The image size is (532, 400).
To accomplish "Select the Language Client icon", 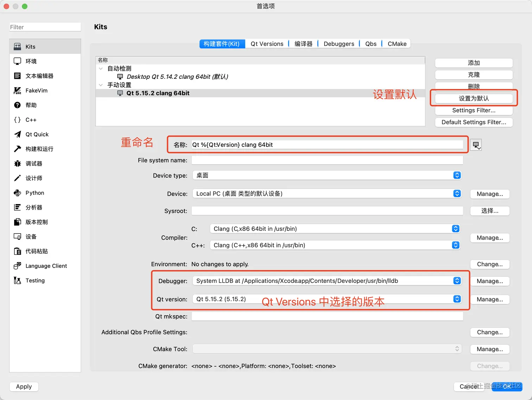I will [17, 266].
